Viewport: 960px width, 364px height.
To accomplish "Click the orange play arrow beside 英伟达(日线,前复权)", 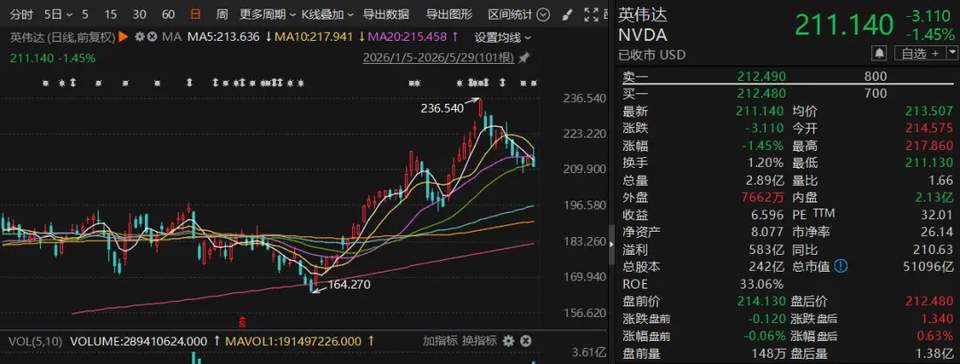I will point(123,37).
